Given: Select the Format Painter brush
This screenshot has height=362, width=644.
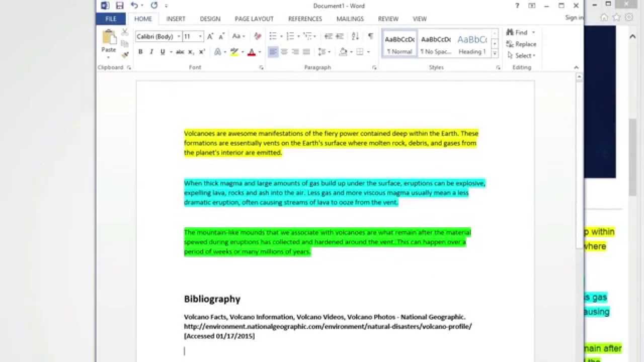Looking at the screenshot, I should pos(125,54).
